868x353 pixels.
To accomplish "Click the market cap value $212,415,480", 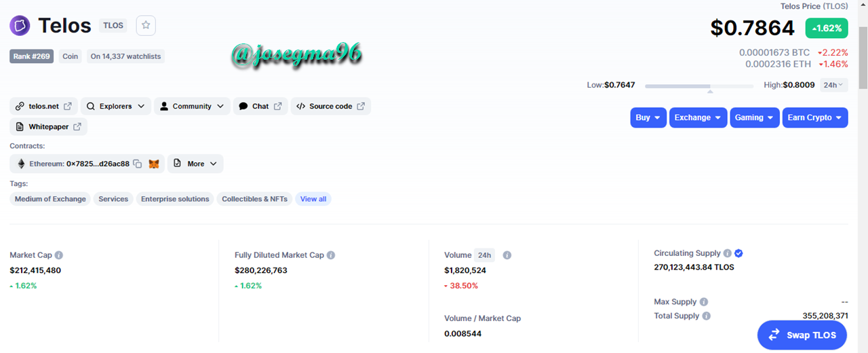I will click(x=35, y=270).
